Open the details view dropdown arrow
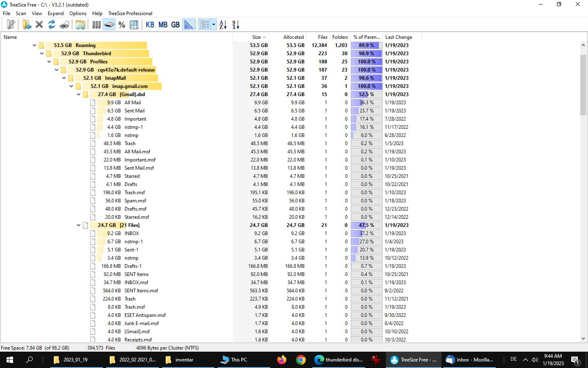The image size is (588, 368). (214, 25)
